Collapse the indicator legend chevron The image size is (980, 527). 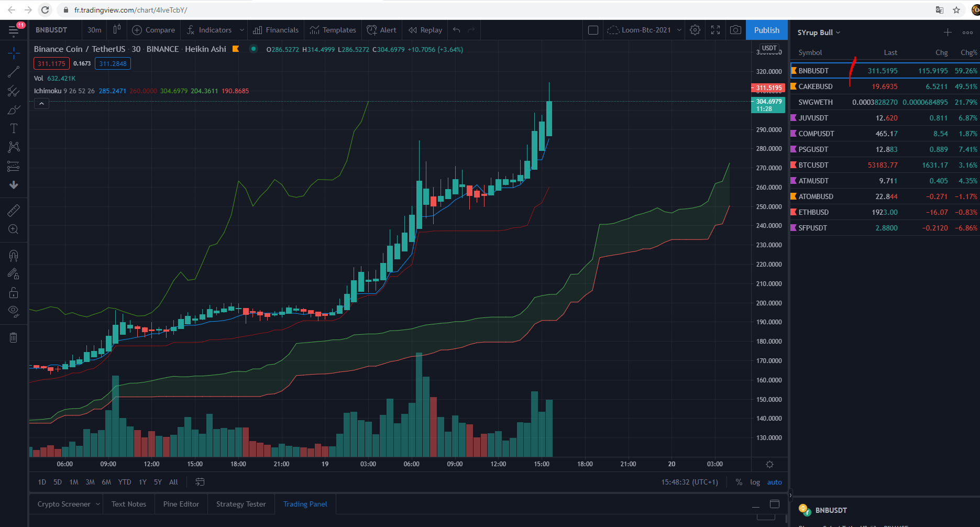(41, 104)
